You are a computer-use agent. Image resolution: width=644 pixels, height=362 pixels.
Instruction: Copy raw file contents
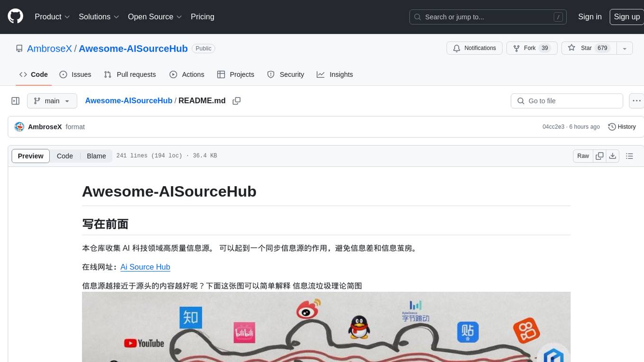(x=599, y=156)
